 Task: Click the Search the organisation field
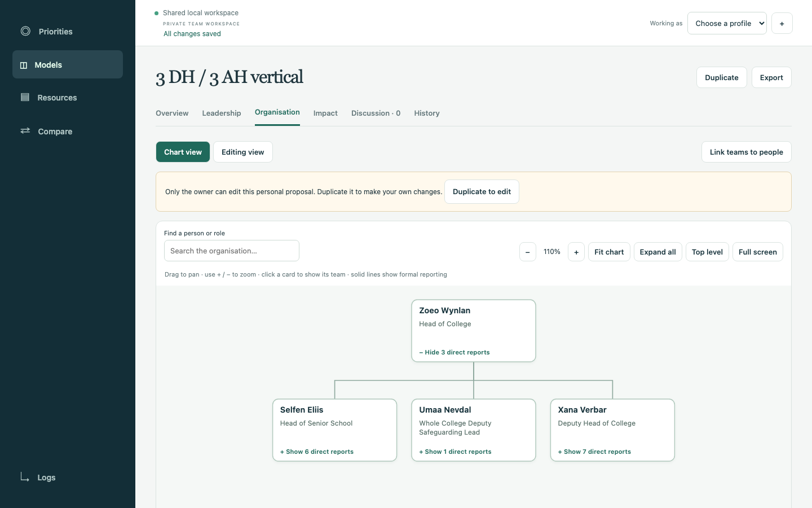pyautogui.click(x=232, y=251)
